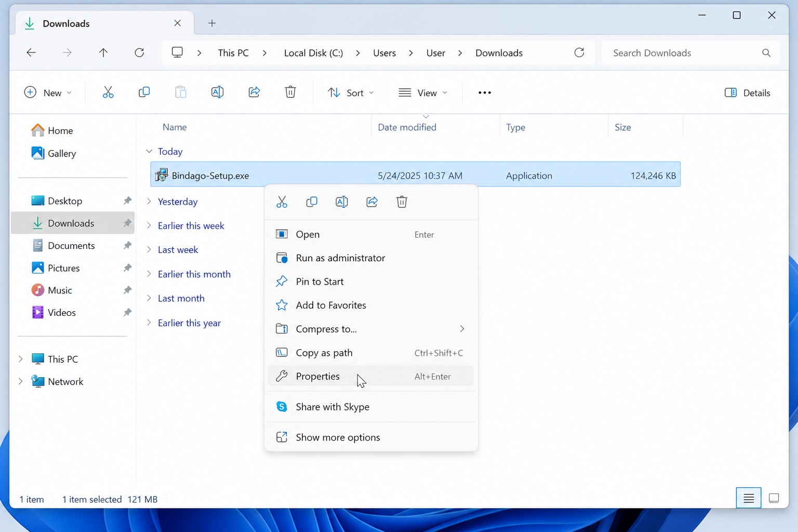Screen dimensions: 798x532
Task: Cut the file using toolbar scissors icon
Action: click(108, 92)
